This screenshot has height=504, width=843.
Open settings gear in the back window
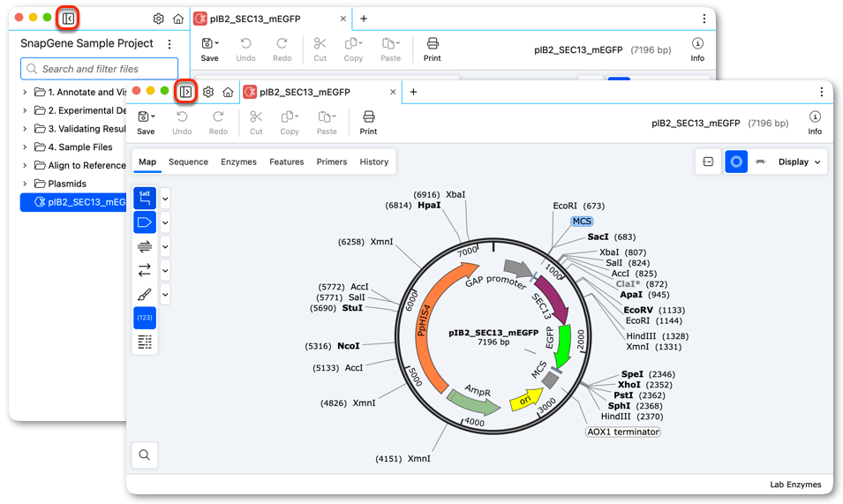pyautogui.click(x=159, y=19)
